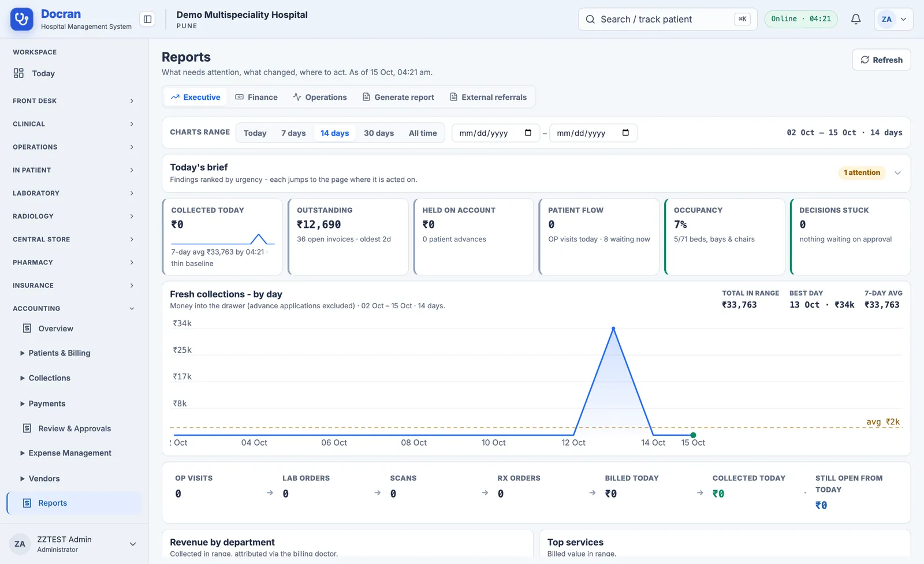Click the ZA avatar in top bar
Image resolution: width=924 pixels, height=564 pixels.
[886, 19]
